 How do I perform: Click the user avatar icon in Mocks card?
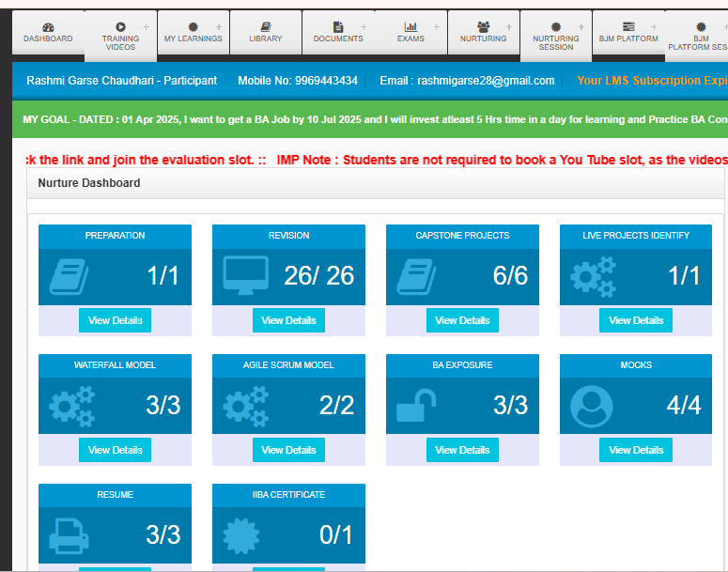(x=591, y=406)
